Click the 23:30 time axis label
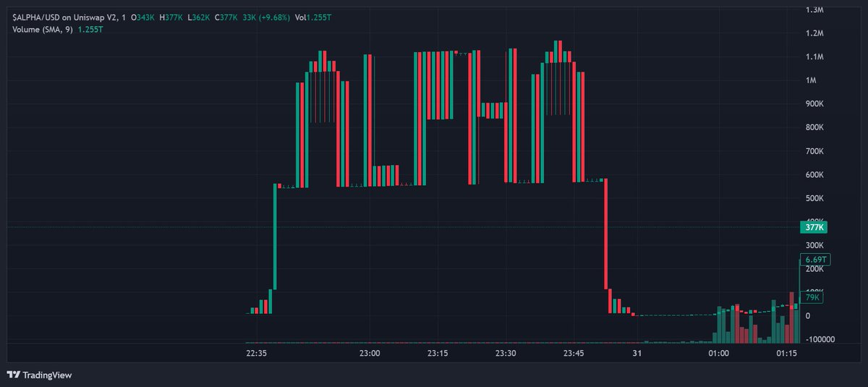 tap(506, 354)
